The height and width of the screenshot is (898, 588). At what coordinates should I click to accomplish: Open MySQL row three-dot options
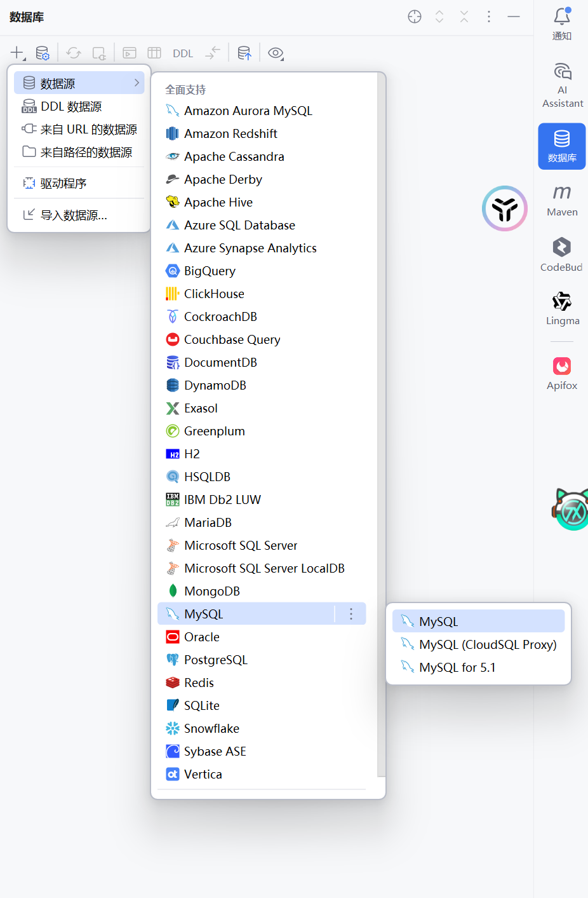point(351,614)
